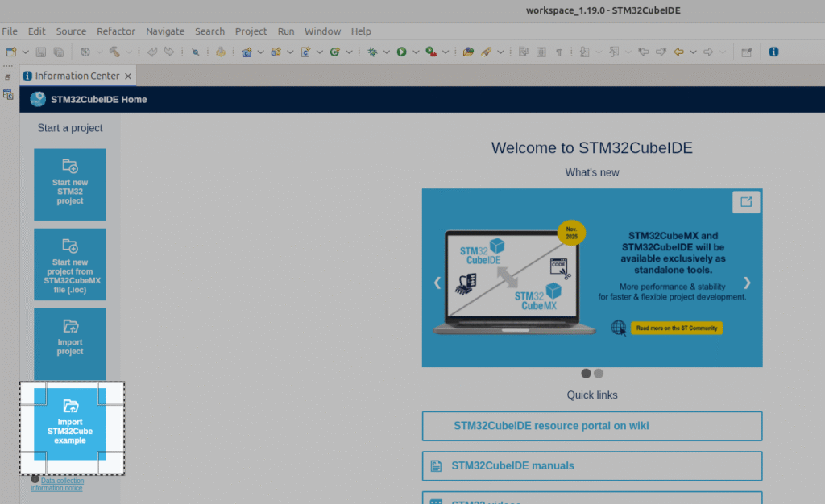825x504 pixels.
Task: Advance the What's new carousel with the right arrow
Action: click(x=747, y=282)
